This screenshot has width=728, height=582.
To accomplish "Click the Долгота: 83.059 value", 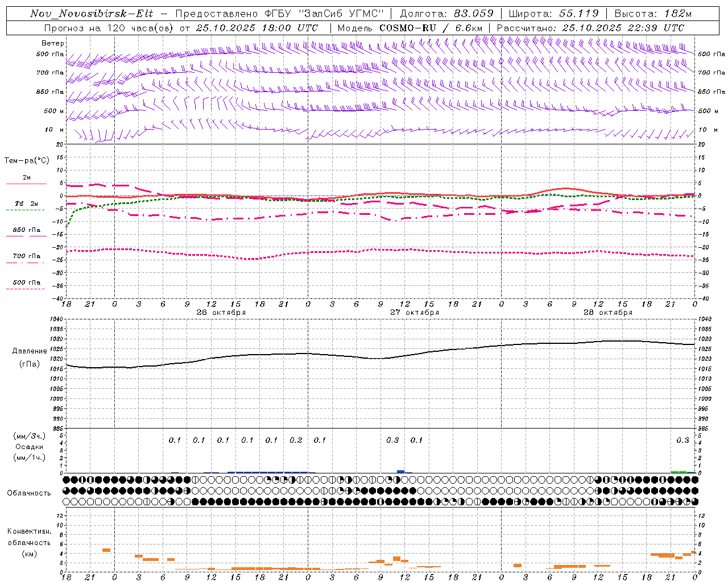I will (x=446, y=14).
